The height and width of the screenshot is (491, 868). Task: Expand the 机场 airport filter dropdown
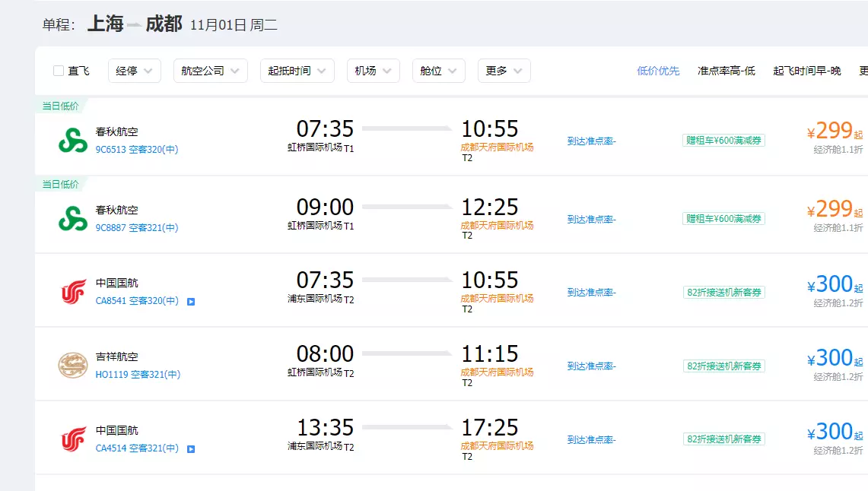point(373,71)
